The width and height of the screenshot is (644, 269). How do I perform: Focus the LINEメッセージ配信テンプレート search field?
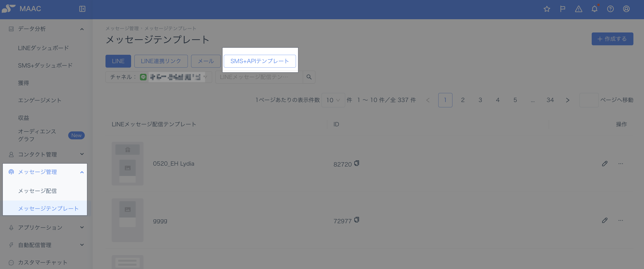259,77
